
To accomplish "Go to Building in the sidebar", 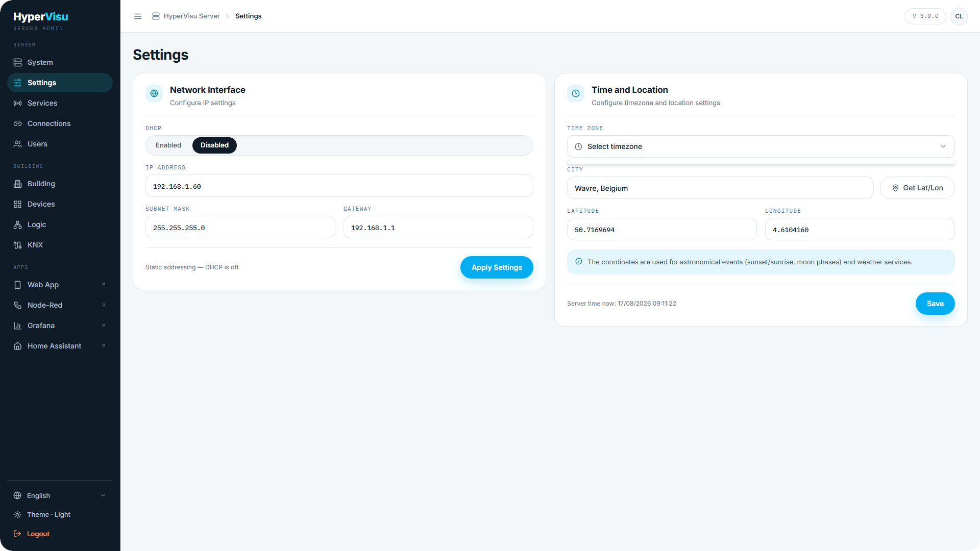I will [x=60, y=184].
